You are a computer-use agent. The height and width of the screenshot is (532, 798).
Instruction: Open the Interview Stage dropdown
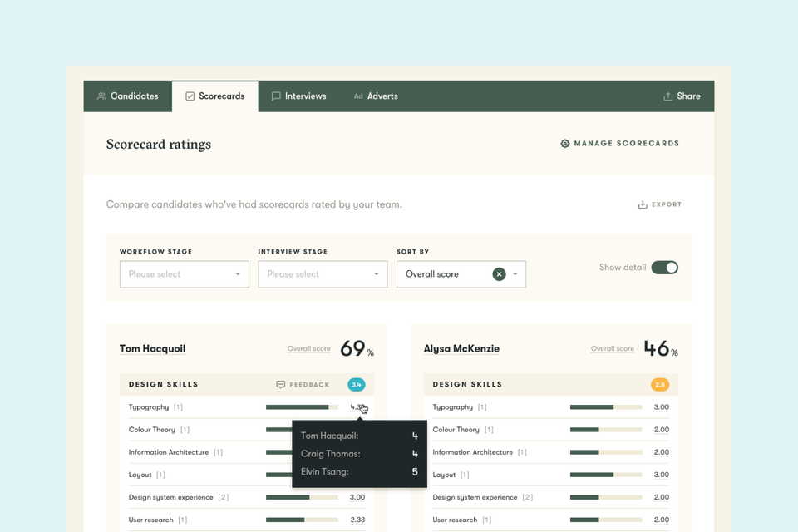click(x=323, y=274)
